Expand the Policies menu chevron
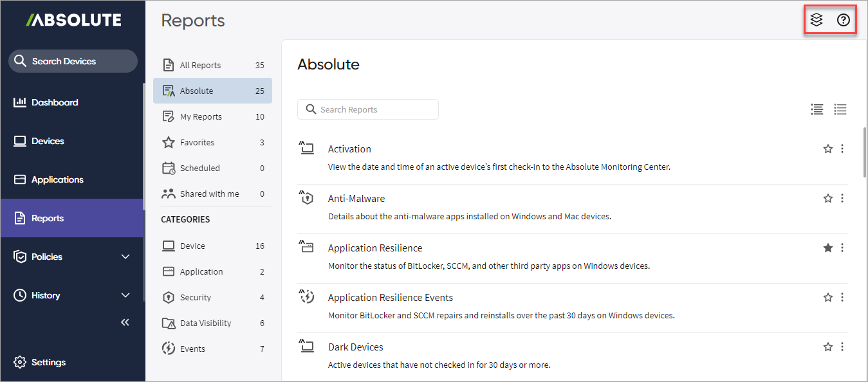868x382 pixels. click(125, 257)
